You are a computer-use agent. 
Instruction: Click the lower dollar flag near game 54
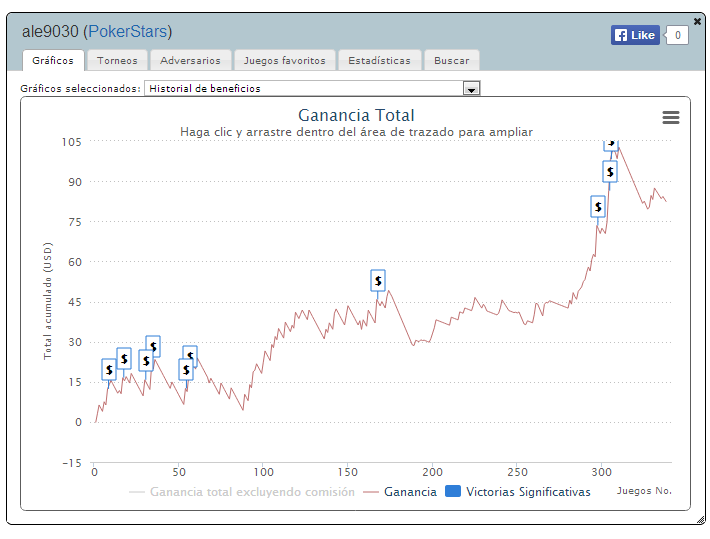point(186,370)
